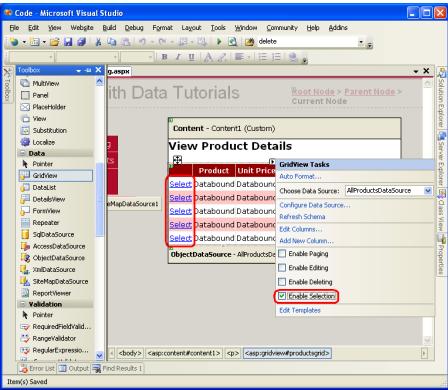Click the Foreground Color A icon
This screenshot has width=448, height=390.
coord(208,57)
